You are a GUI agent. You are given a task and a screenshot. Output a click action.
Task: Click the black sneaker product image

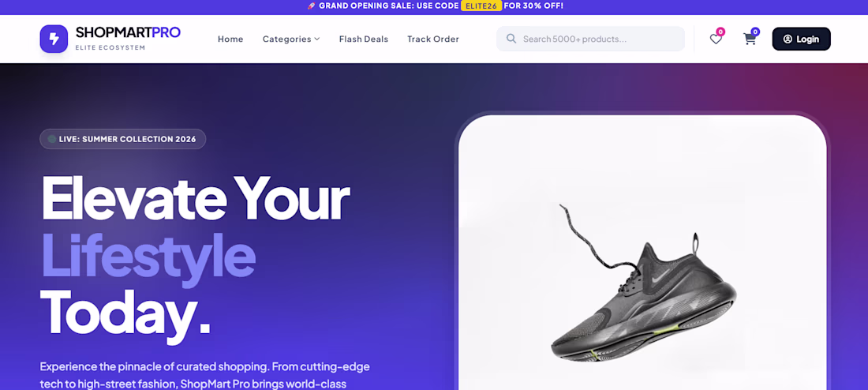[x=642, y=283]
